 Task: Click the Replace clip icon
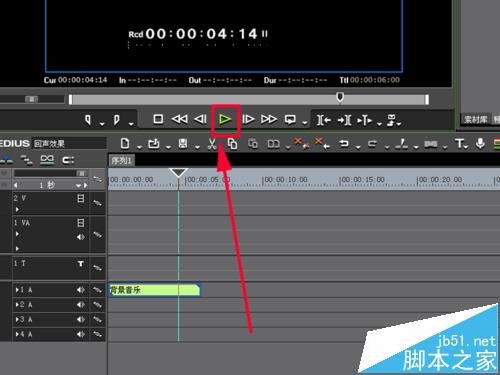coord(274,144)
